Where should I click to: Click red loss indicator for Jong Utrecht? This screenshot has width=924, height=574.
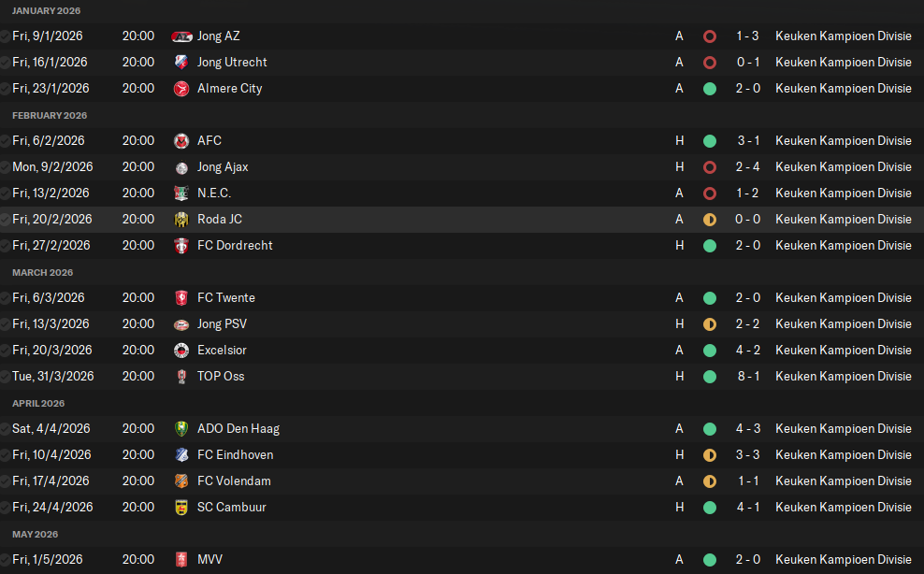[x=710, y=63]
